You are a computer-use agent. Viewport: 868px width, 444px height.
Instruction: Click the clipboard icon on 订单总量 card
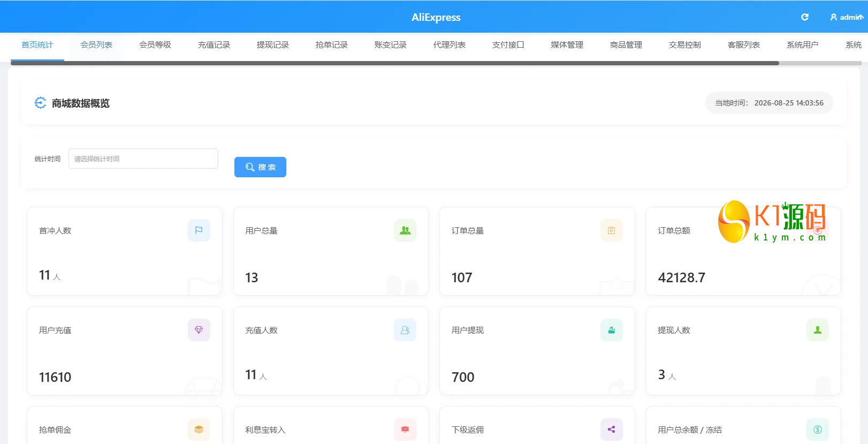(x=611, y=230)
